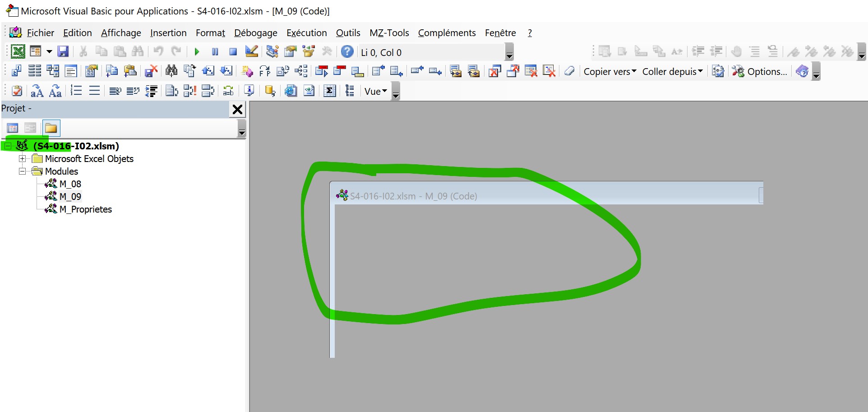Click the Save (floppy disk) icon
This screenshot has width=868, height=412.
63,51
